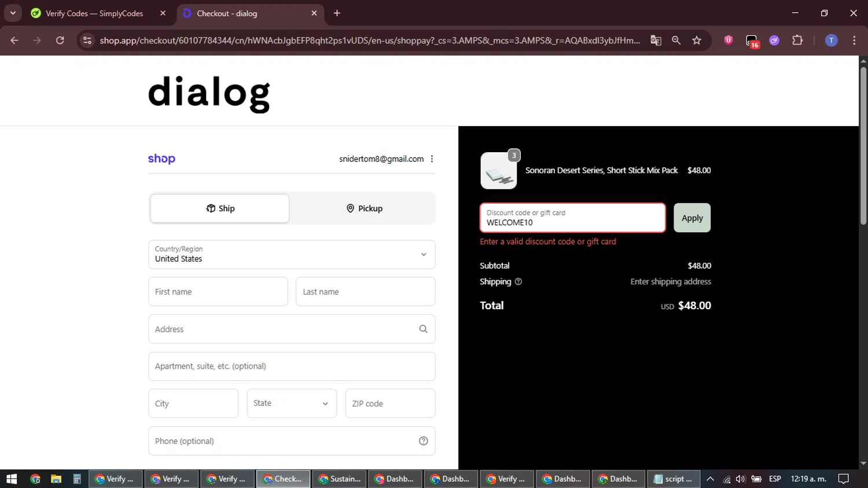Close the Verify Codes — SimplyCodes tab
Image resolution: width=868 pixels, height=488 pixels.
pyautogui.click(x=163, y=13)
